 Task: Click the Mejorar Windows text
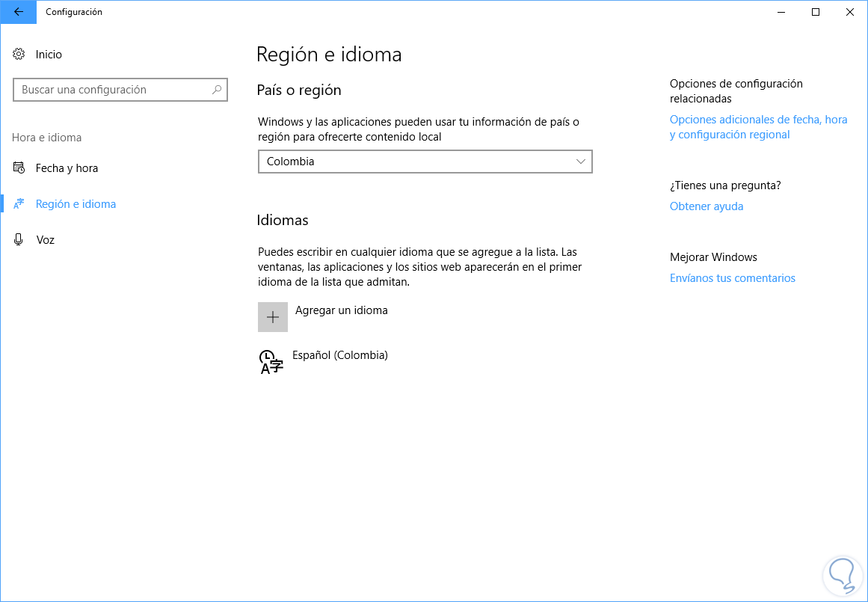713,257
